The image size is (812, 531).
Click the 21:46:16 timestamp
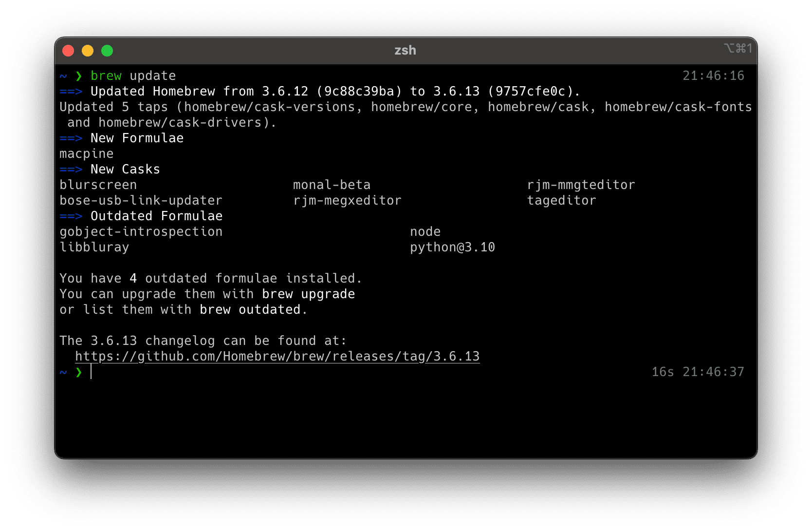click(713, 76)
